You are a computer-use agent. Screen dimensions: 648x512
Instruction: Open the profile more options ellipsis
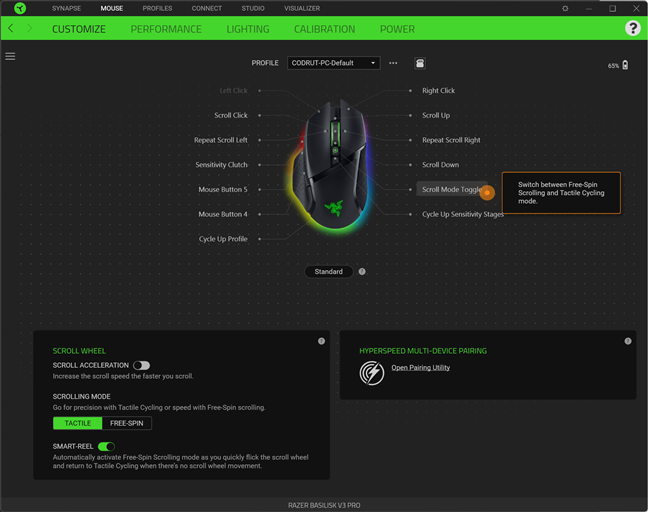(x=393, y=63)
